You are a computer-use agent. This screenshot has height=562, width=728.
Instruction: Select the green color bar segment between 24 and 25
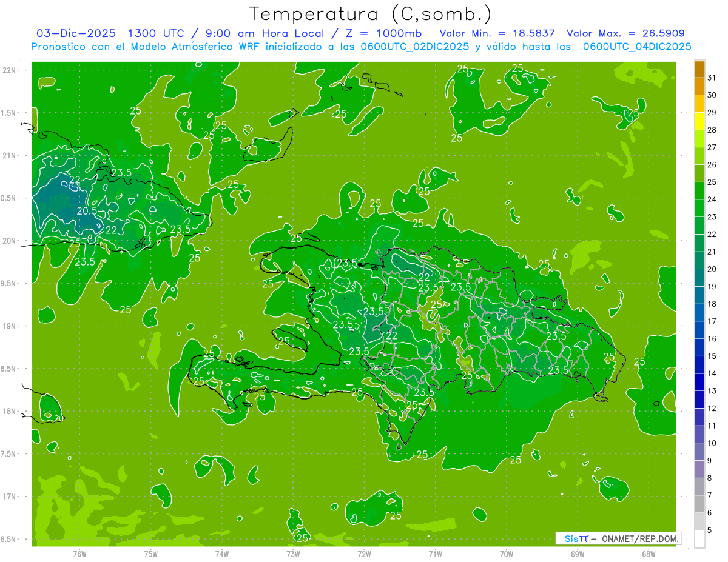click(699, 191)
